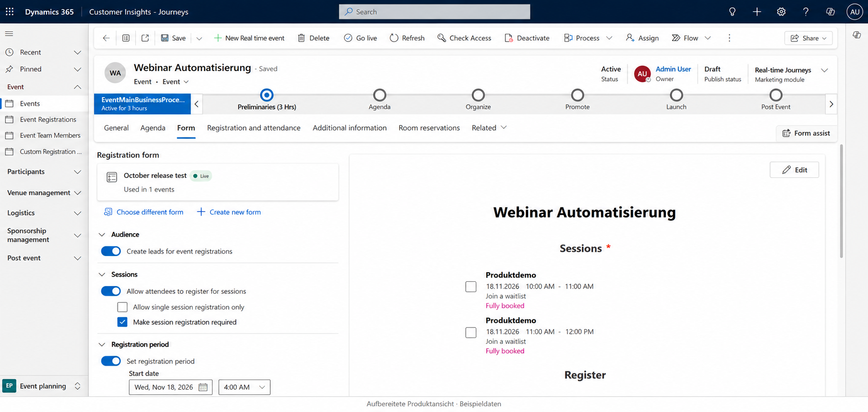Click Choose different form link

tap(143, 212)
